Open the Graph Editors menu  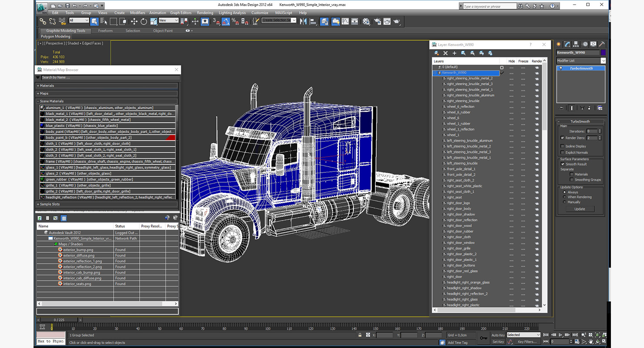point(181,13)
